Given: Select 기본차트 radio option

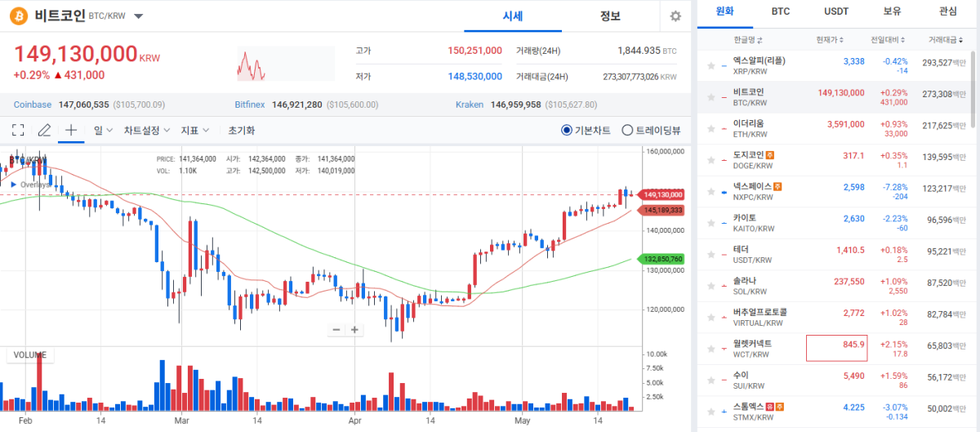Looking at the screenshot, I should [586, 130].
